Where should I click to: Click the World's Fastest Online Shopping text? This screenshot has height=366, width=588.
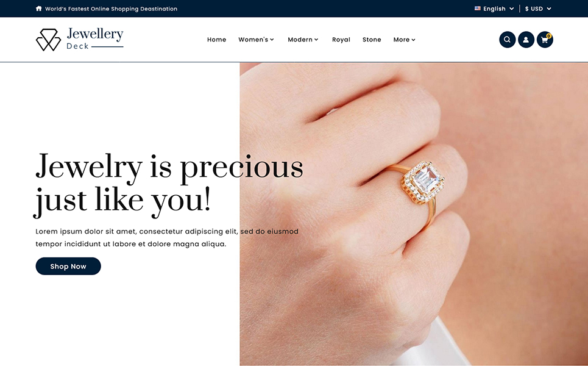111,9
